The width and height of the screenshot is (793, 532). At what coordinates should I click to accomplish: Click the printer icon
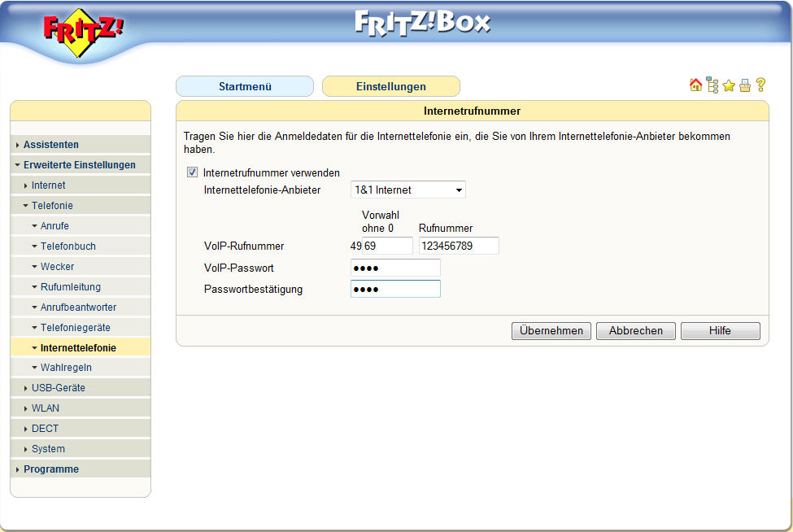tap(744, 86)
